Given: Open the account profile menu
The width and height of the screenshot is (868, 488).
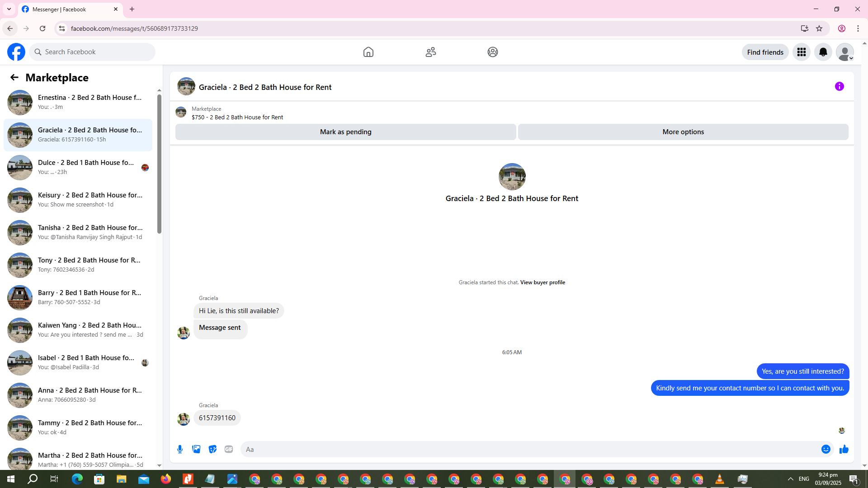Looking at the screenshot, I should (845, 52).
